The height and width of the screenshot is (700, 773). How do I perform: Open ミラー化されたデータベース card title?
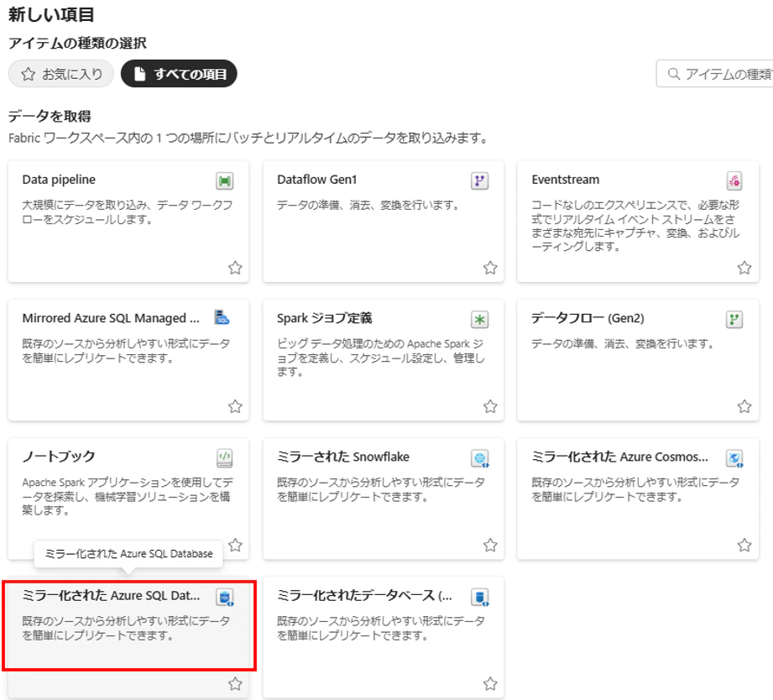click(364, 595)
